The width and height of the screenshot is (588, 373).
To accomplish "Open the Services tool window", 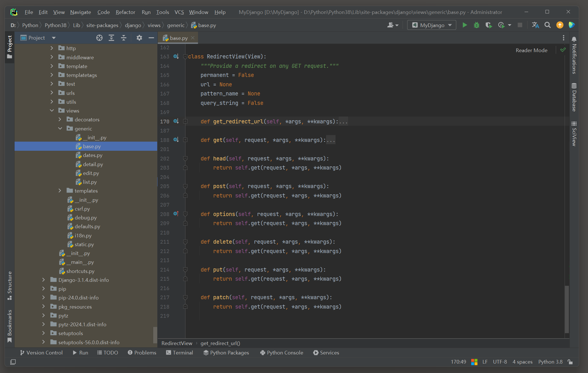I will 326,352.
